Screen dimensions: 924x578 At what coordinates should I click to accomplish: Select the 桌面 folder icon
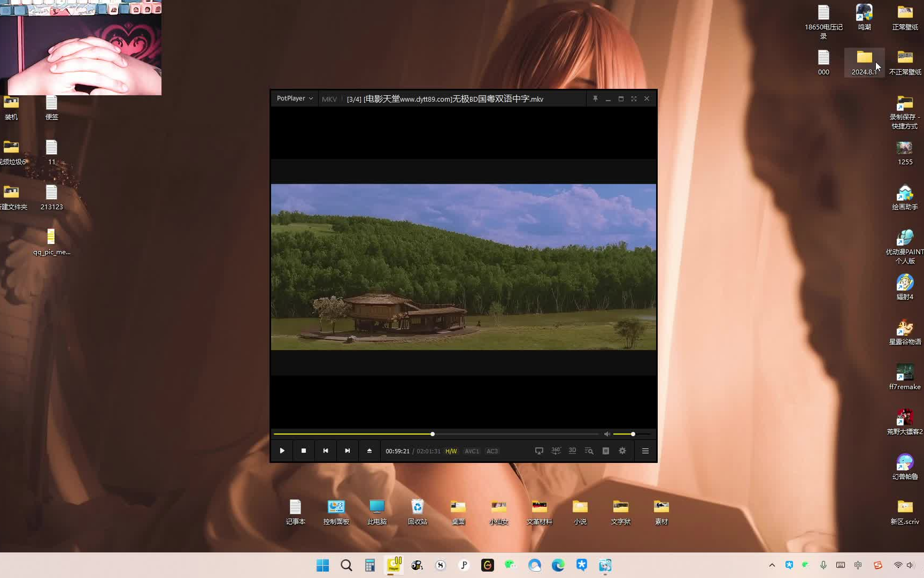[x=458, y=512]
